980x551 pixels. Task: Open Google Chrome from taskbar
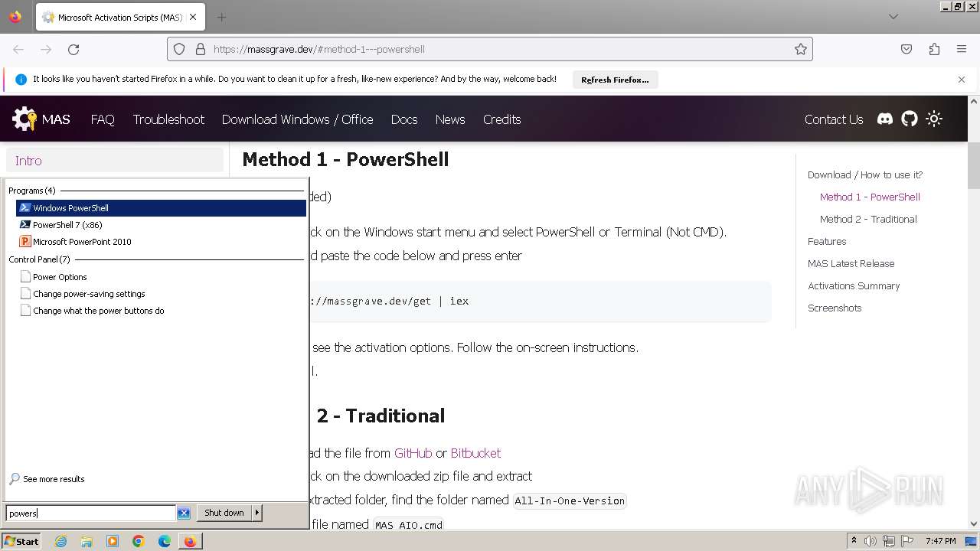(x=139, y=541)
